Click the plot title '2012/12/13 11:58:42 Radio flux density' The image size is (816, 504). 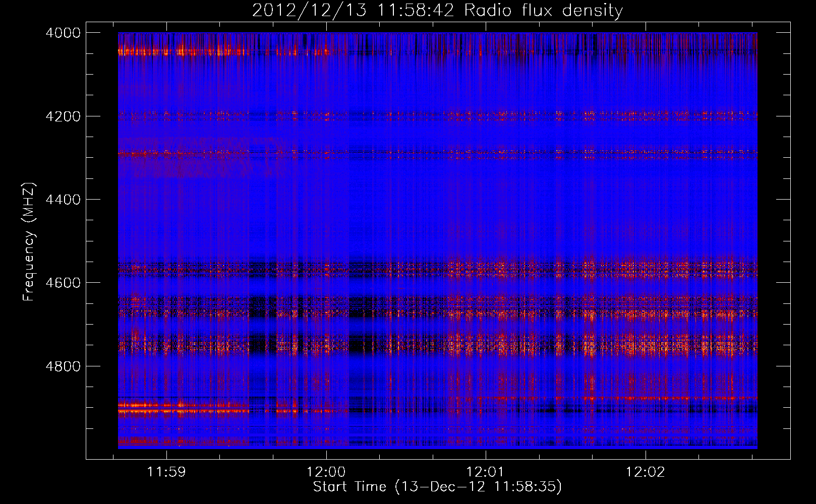coord(437,10)
